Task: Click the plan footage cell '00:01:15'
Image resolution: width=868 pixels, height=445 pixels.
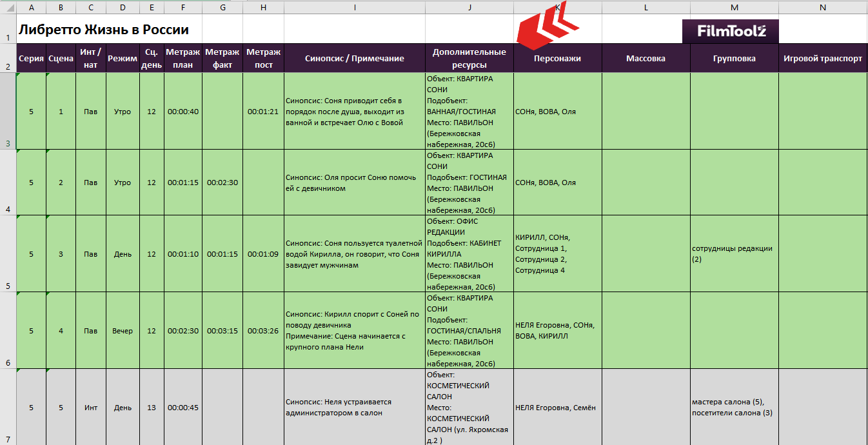Action: [x=183, y=183]
